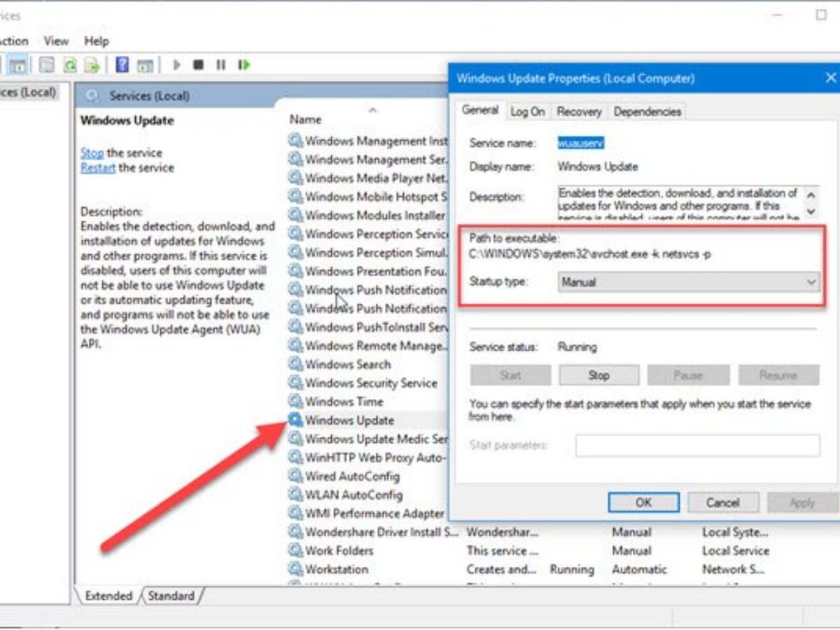Click the Restart Service toolbar icon
This screenshot has width=840, height=630.
click(243, 65)
